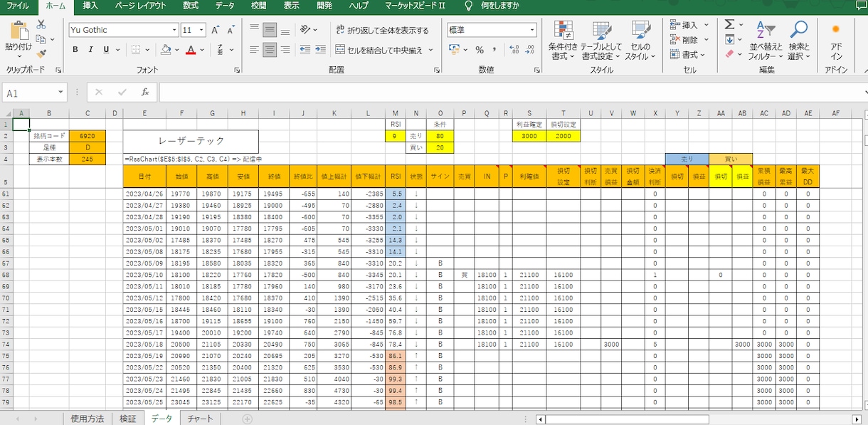This screenshot has width=868, height=425.
Task: Click the insert function fx icon
Action: (x=144, y=93)
